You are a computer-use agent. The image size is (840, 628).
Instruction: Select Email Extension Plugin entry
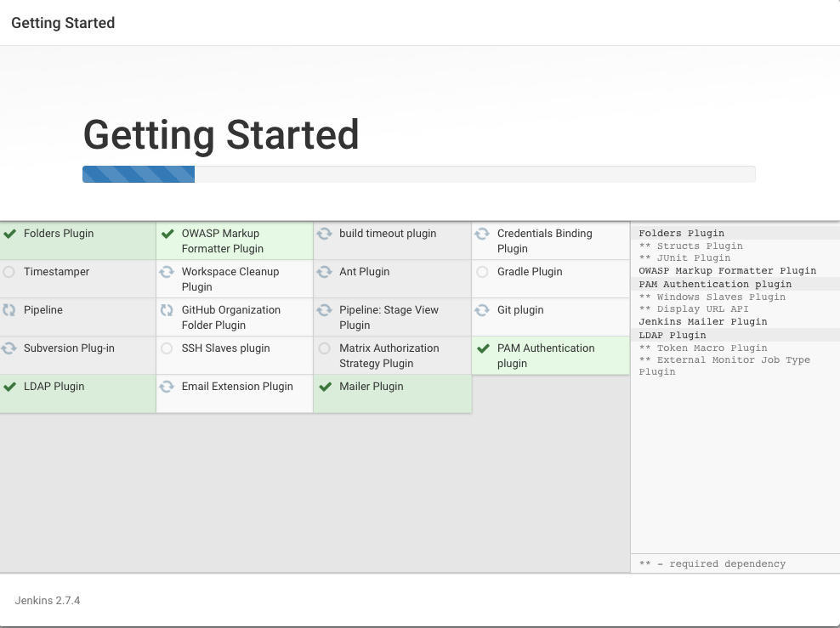pos(237,386)
